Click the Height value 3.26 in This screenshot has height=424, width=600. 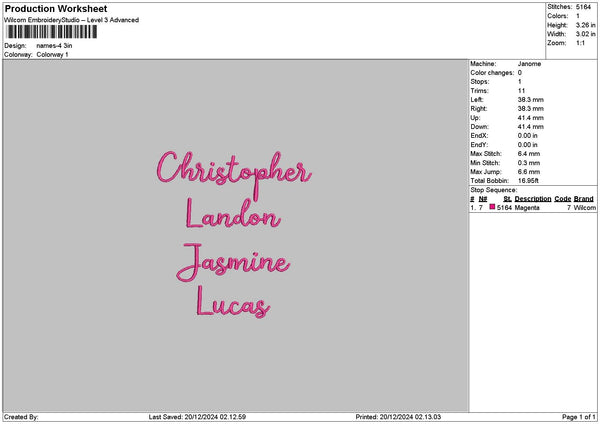585,25
